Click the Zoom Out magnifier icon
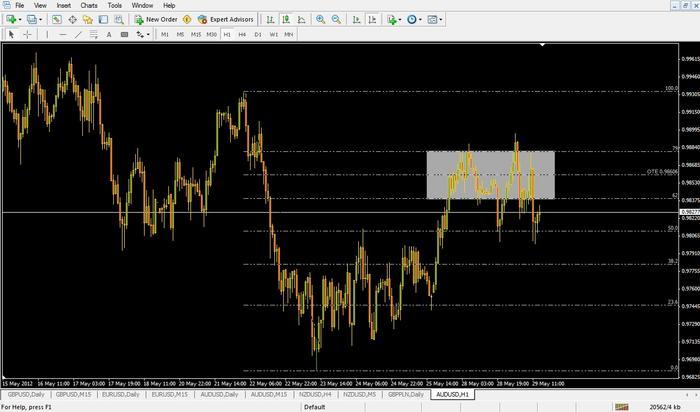The height and width of the screenshot is (412, 700). pyautogui.click(x=334, y=19)
